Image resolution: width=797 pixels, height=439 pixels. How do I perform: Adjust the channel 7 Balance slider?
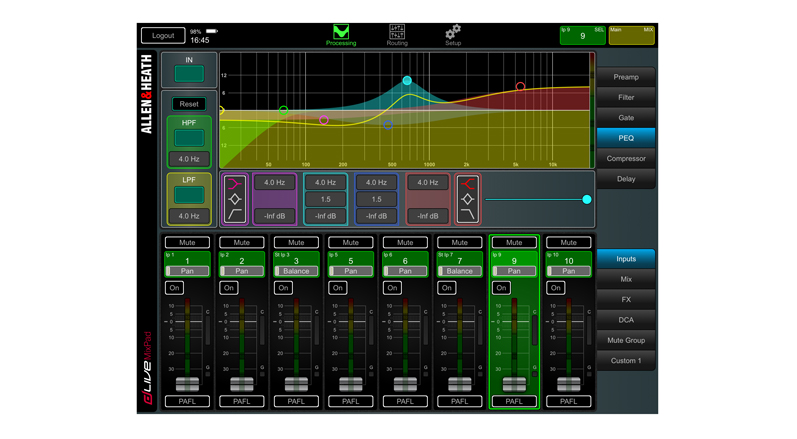click(x=459, y=271)
